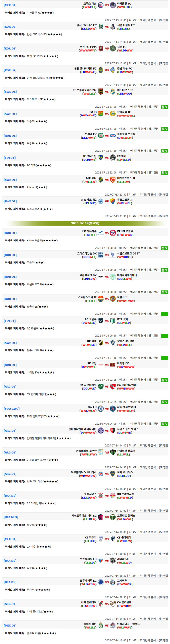Click the 리버 플레이트 team crest
Viewport: 170px width, 644px height.
click(101, 604)
